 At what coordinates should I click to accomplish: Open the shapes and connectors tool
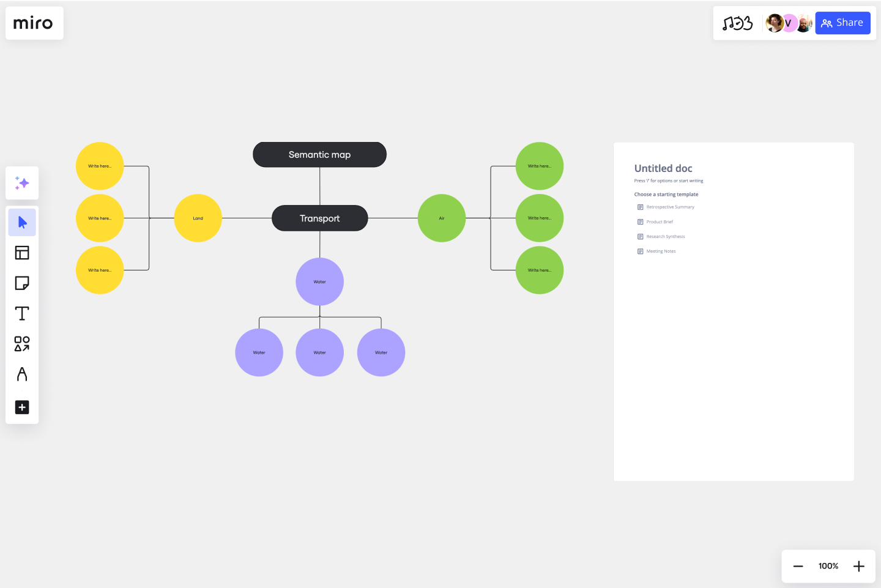coord(22,344)
